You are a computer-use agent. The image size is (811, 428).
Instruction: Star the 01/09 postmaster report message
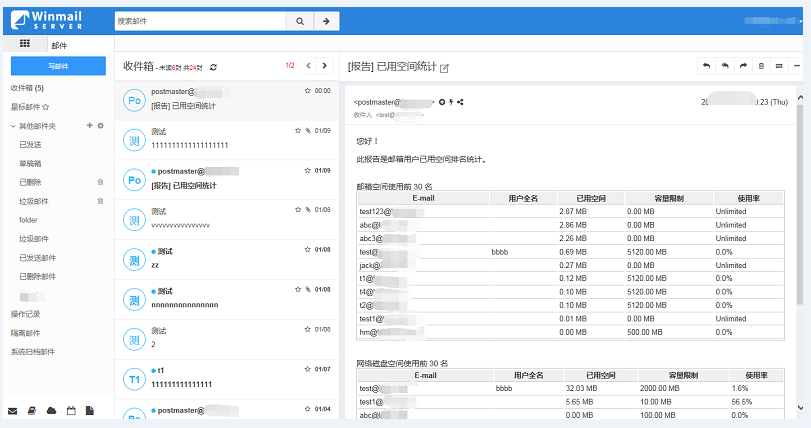(307, 170)
